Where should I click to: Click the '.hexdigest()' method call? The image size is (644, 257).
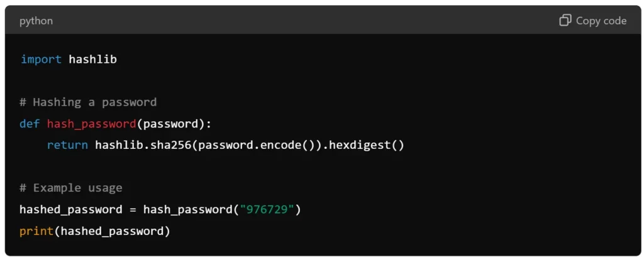tap(364, 145)
